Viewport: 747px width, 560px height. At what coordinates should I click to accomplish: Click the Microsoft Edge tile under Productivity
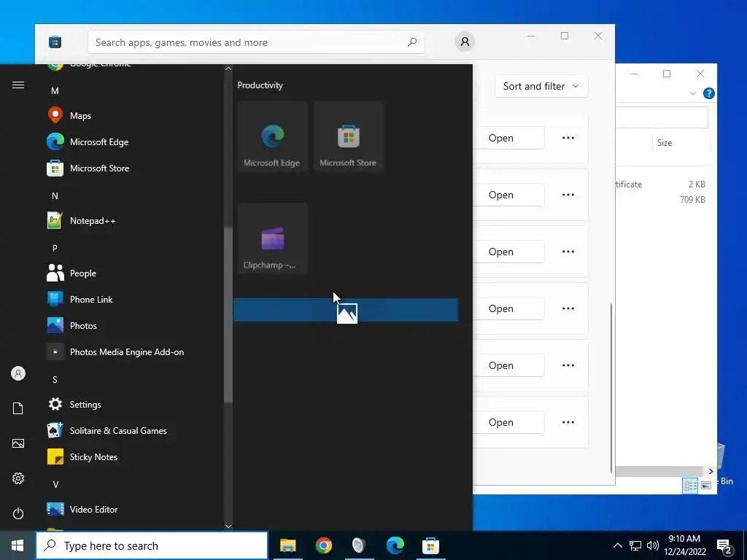pyautogui.click(x=273, y=136)
